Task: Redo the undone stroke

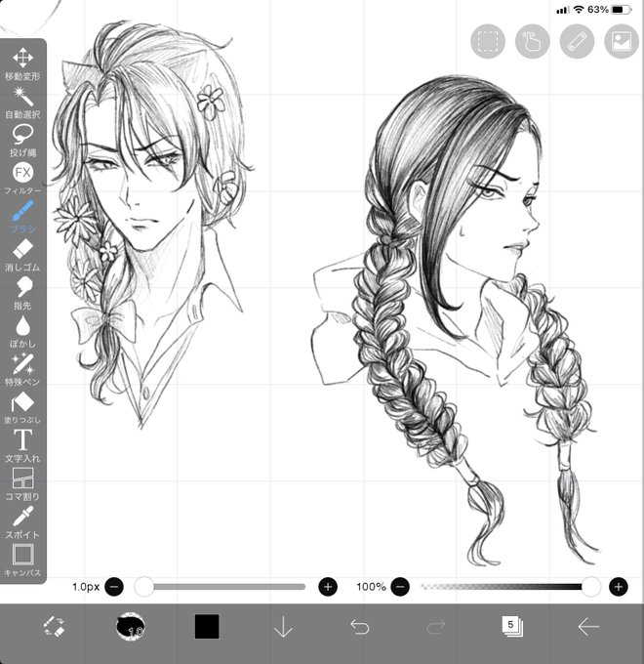Action: (x=436, y=627)
